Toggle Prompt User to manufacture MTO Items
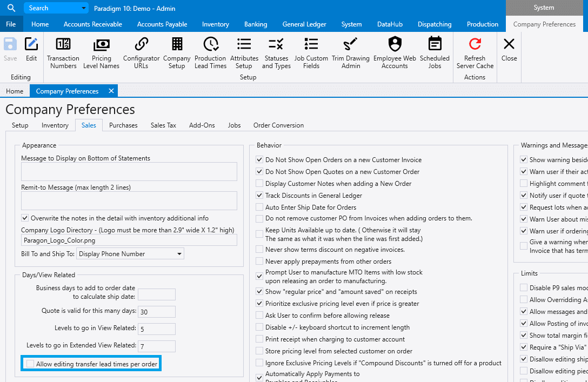Viewport: 588px width, 382px height. pyautogui.click(x=259, y=276)
